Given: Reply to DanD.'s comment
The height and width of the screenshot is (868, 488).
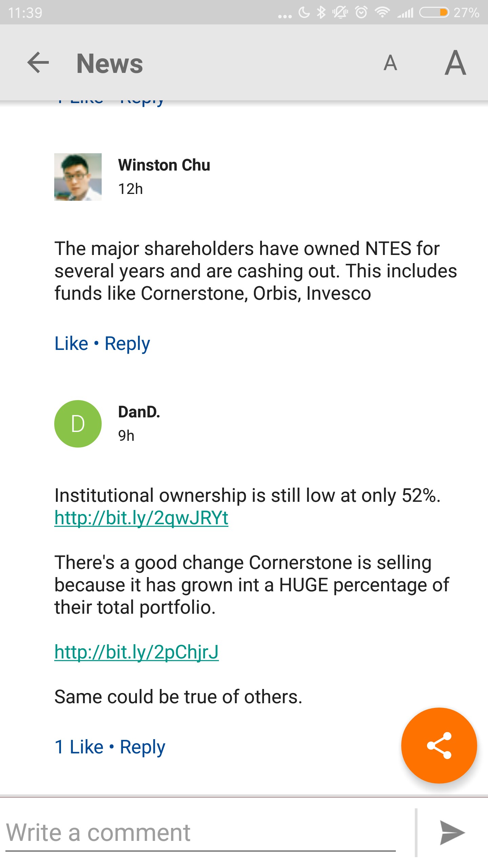Looking at the screenshot, I should 142,747.
